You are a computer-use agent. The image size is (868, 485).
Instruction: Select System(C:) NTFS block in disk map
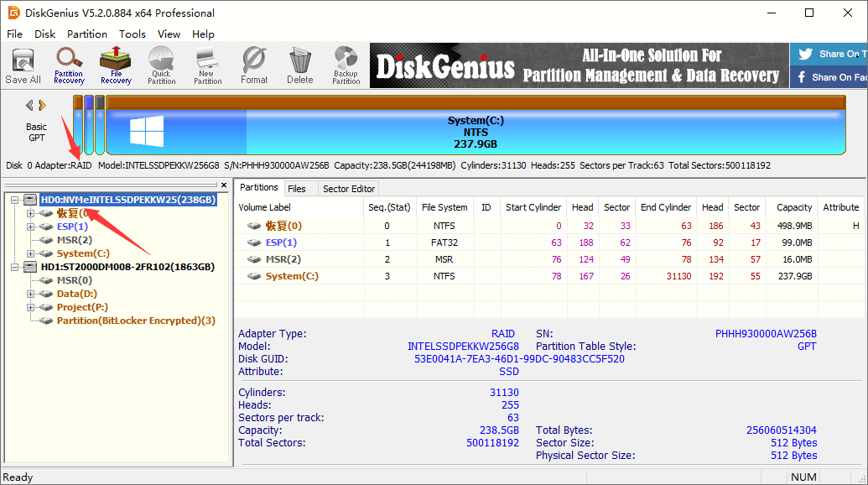tap(476, 126)
